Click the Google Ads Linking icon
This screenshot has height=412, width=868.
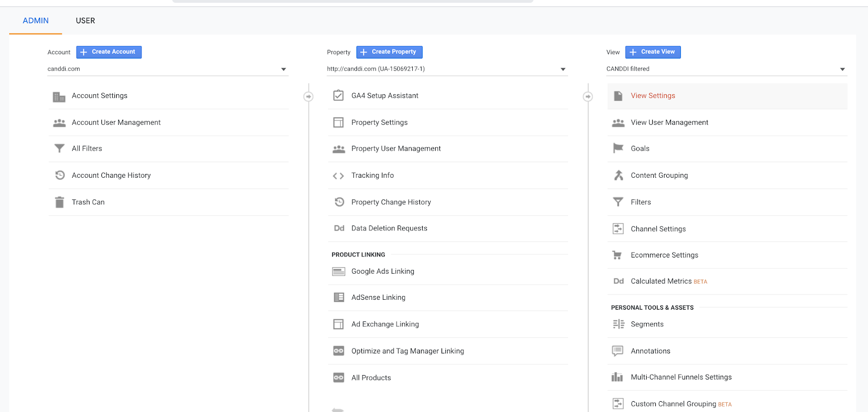pos(339,272)
